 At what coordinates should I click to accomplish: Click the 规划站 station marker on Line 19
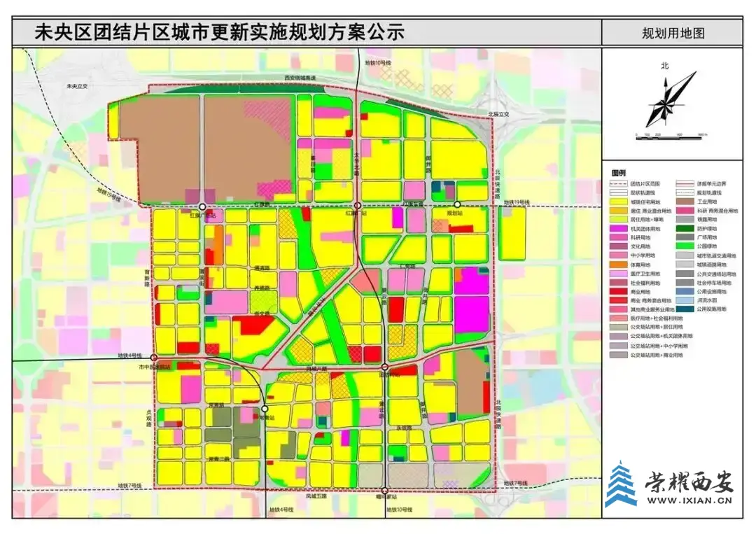pyautogui.click(x=457, y=205)
